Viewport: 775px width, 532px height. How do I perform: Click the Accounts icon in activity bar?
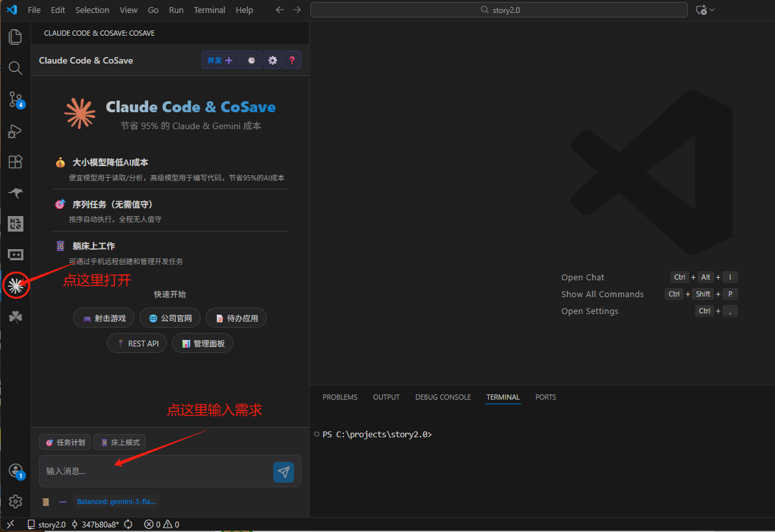point(16,471)
